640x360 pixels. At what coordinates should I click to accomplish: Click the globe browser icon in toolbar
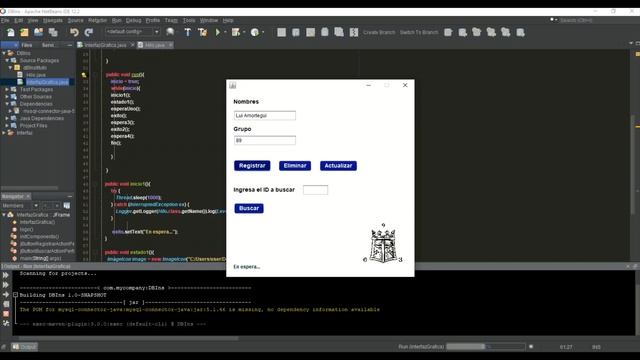pyautogui.click(x=170, y=32)
